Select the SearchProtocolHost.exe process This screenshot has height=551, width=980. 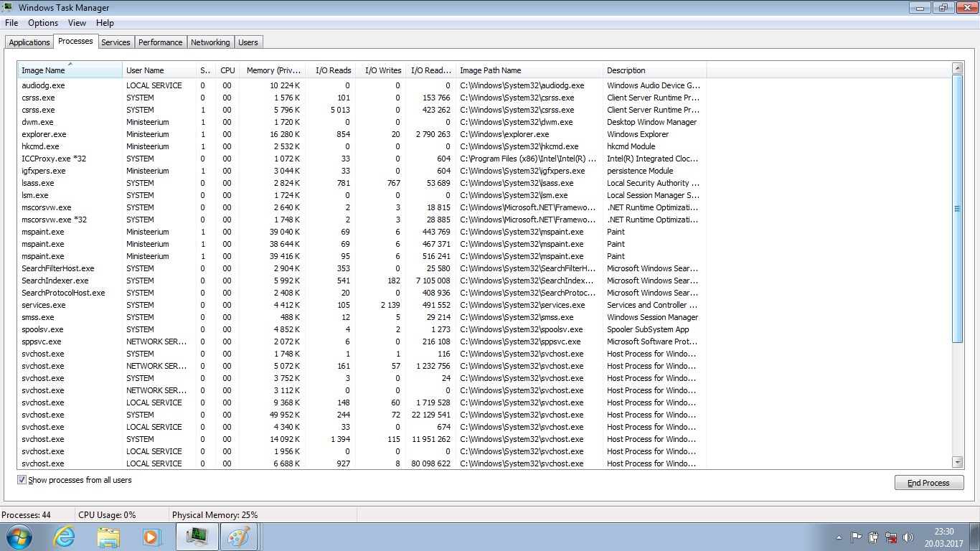[362, 293]
